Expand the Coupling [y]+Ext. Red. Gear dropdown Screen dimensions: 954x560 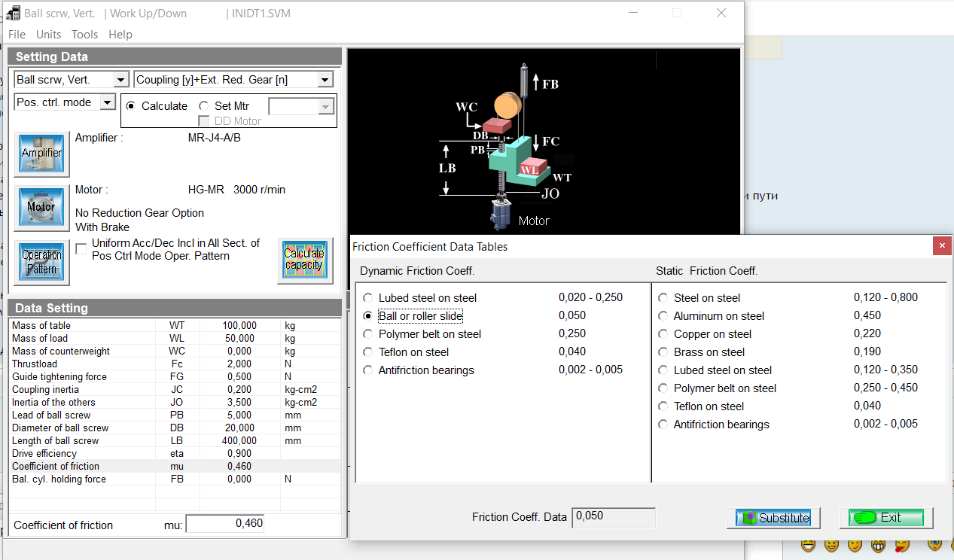pyautogui.click(x=325, y=80)
